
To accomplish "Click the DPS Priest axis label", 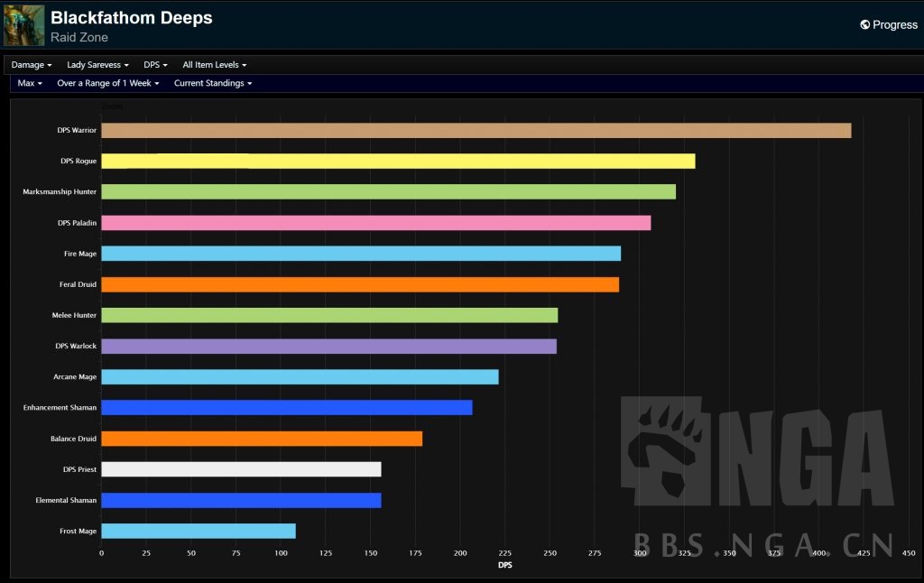I will (79, 469).
